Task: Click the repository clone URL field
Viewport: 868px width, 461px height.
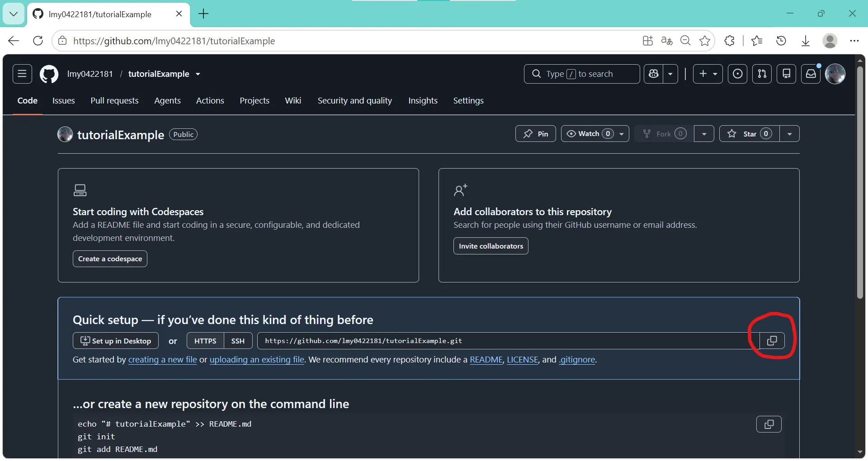Action: tap(509, 341)
